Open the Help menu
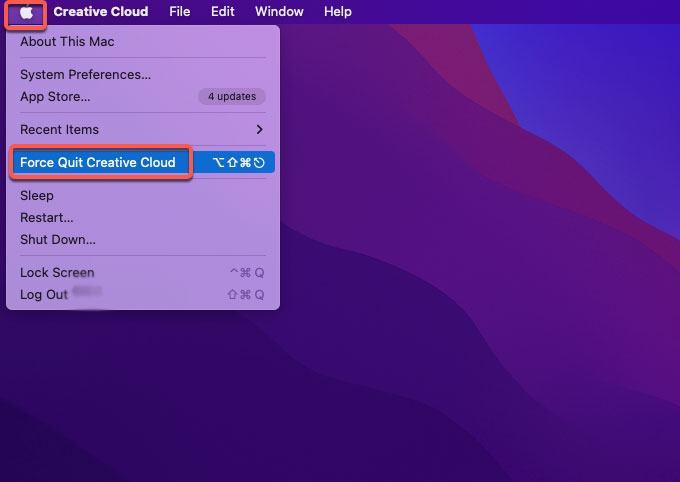The image size is (680, 482). [x=338, y=12]
